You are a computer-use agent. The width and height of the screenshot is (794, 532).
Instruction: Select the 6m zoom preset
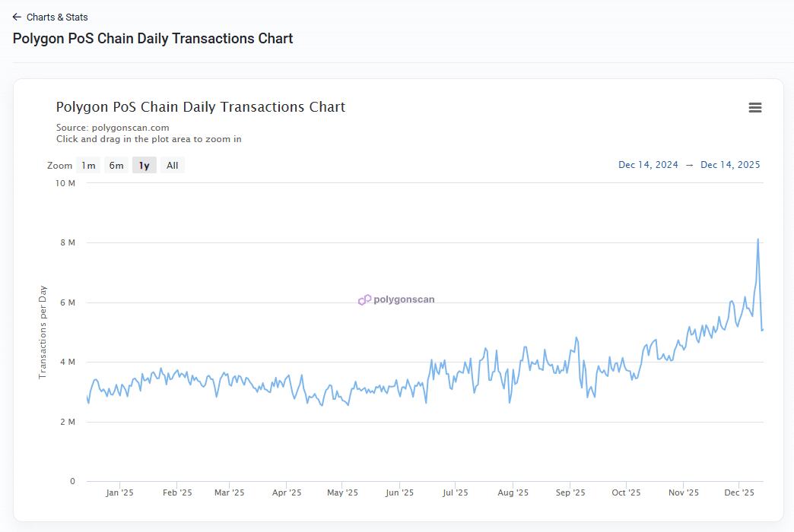point(116,164)
